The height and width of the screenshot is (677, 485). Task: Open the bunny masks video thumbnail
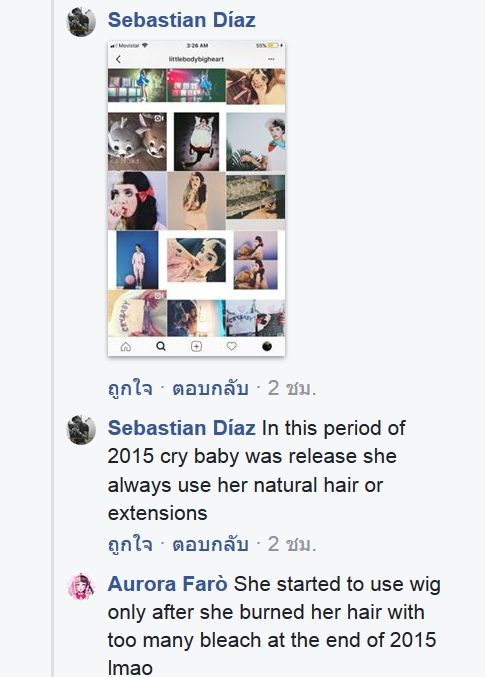[137, 142]
